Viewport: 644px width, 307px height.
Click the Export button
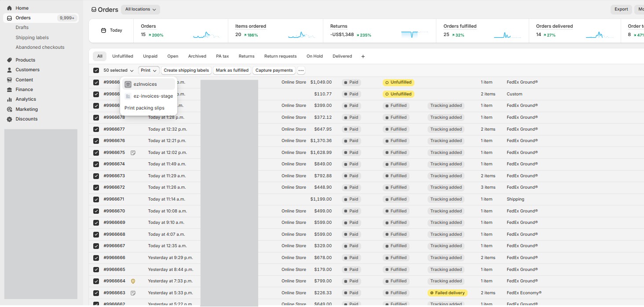pos(621,9)
